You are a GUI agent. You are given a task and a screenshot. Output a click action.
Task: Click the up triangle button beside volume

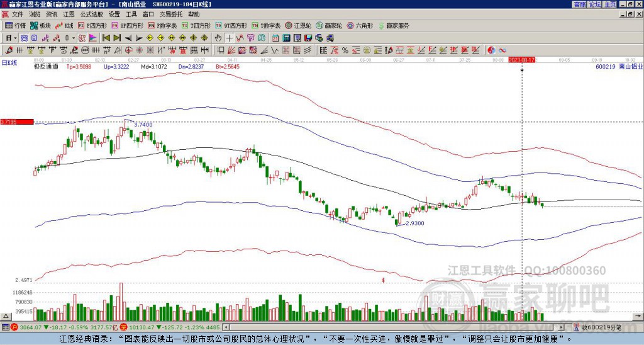(6, 316)
